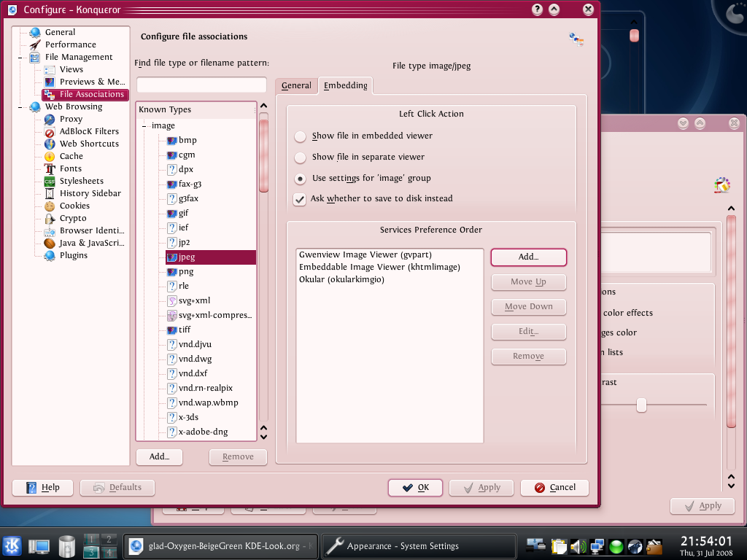Select the Performance rocket icon

(x=35, y=44)
